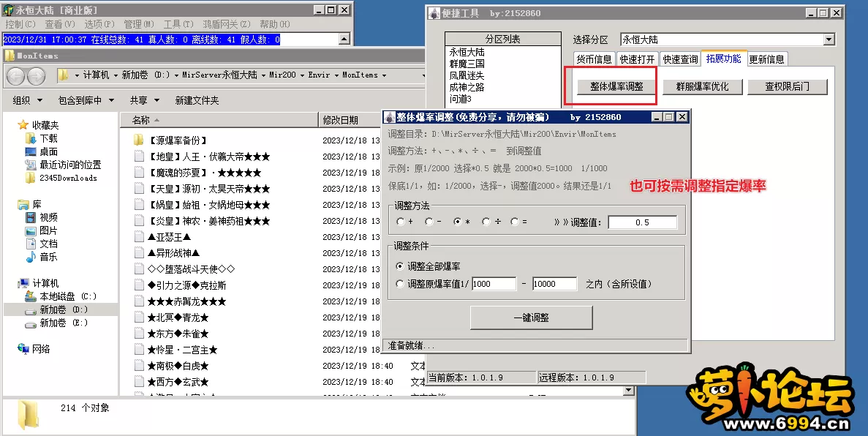
Task: Select 凤凰迷失 in 分区列表
Action: [x=467, y=75]
